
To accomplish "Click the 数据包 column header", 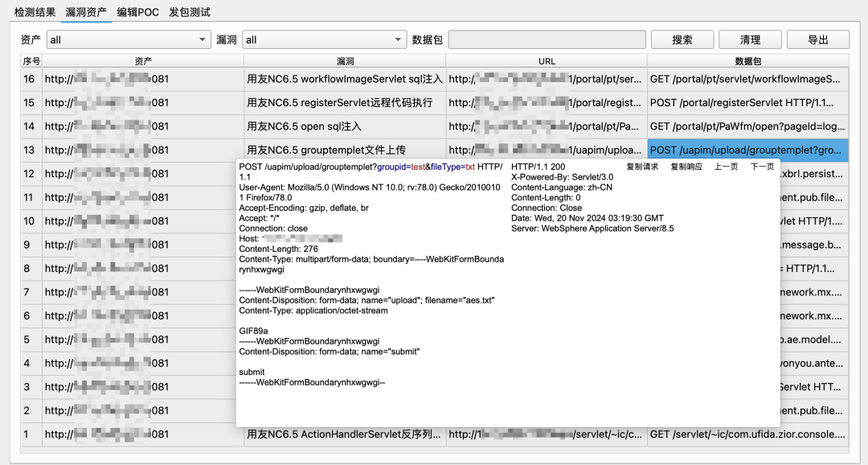I will [748, 61].
